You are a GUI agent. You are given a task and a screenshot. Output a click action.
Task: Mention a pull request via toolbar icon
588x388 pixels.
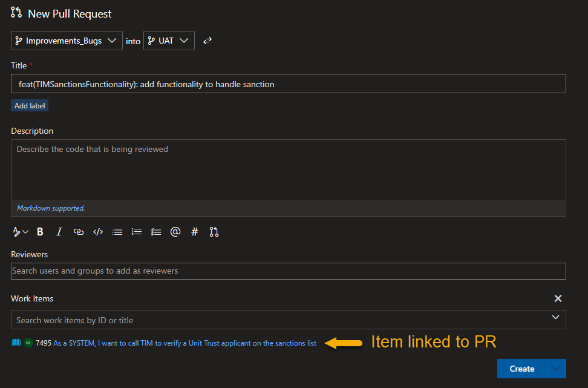pos(214,231)
